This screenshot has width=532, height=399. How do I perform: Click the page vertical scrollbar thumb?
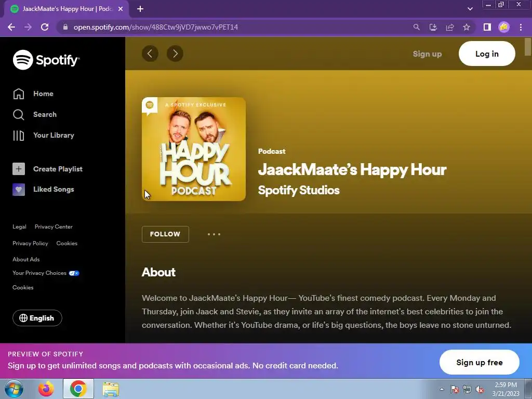pyautogui.click(x=528, y=46)
